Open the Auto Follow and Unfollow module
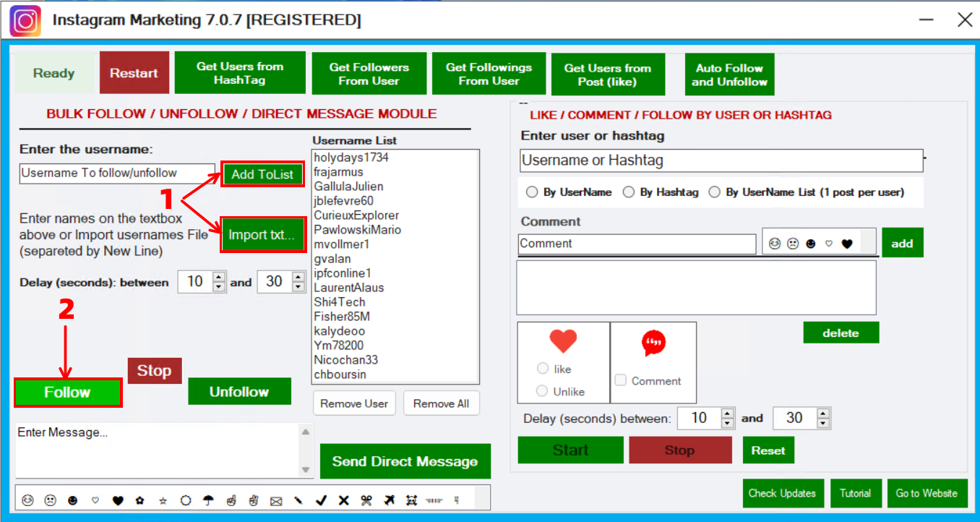The image size is (980, 522). click(x=729, y=74)
